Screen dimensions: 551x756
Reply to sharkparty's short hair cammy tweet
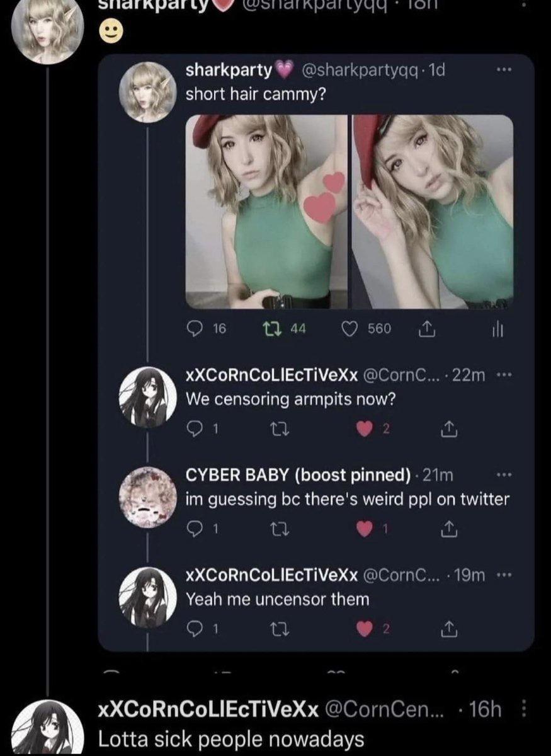193,328
